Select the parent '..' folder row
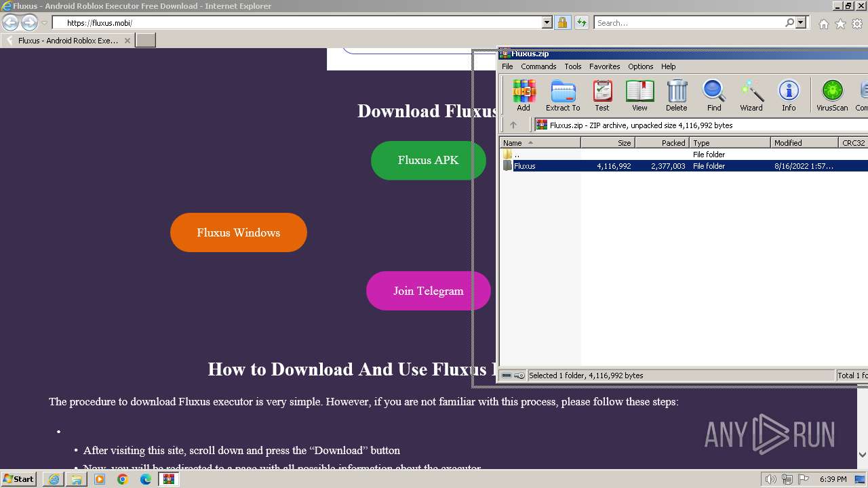868x488 pixels. [685, 155]
